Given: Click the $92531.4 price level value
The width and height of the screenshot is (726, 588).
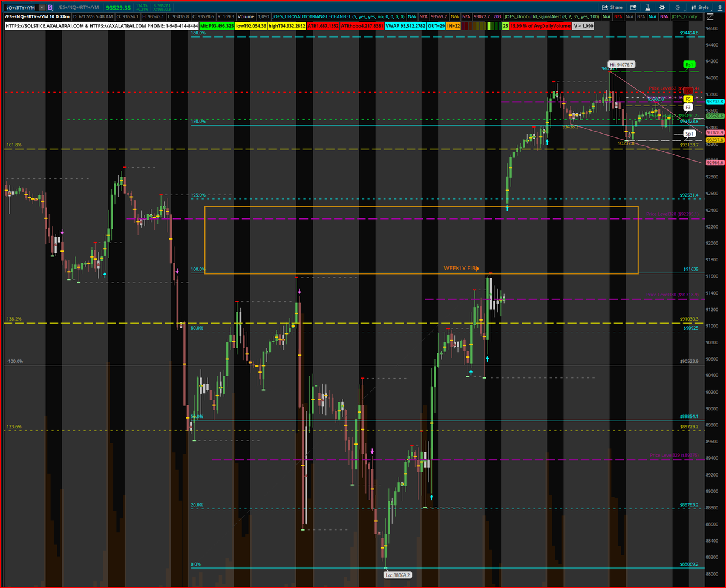Looking at the screenshot, I should 689,195.
